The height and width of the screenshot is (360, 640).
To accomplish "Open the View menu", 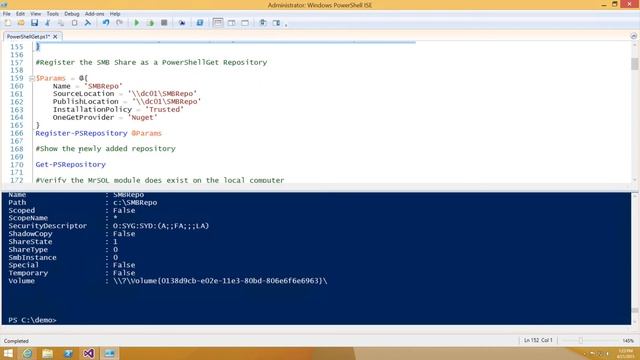I will tap(36, 14).
